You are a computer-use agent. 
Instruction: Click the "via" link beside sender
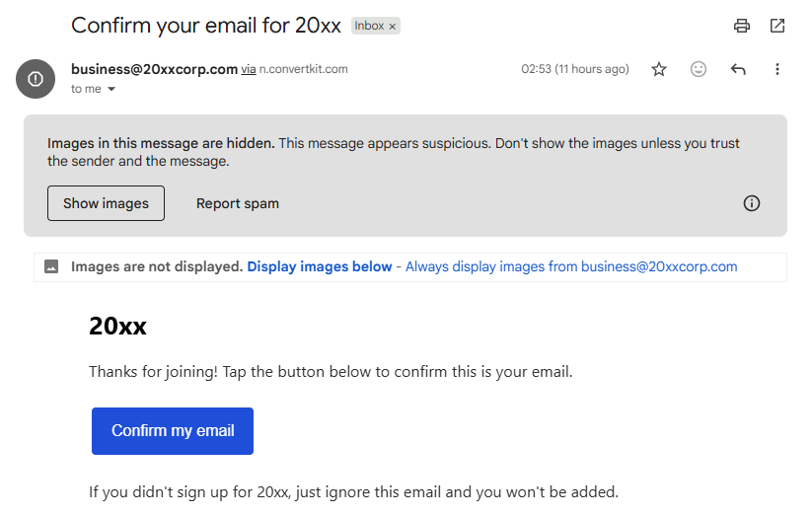click(x=249, y=69)
